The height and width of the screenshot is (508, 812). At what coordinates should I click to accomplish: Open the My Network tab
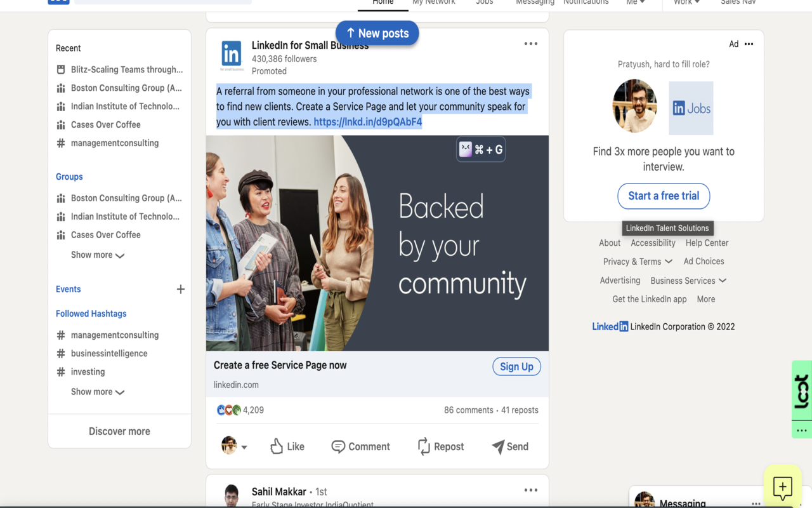pos(434,3)
